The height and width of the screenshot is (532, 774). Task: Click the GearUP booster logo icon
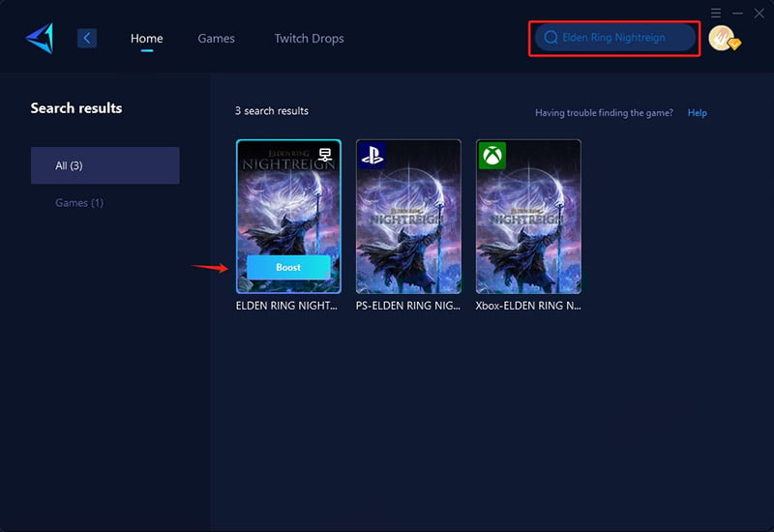pos(40,38)
